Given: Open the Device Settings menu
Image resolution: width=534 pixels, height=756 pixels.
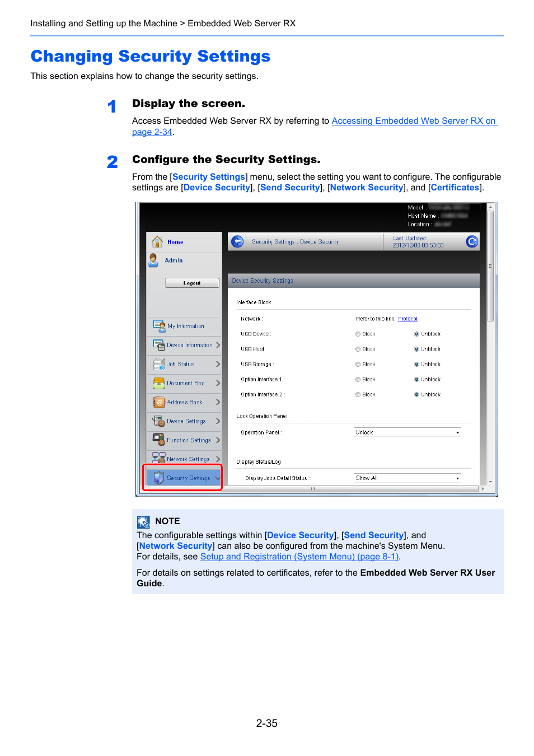Looking at the screenshot, I should pyautogui.click(x=184, y=421).
